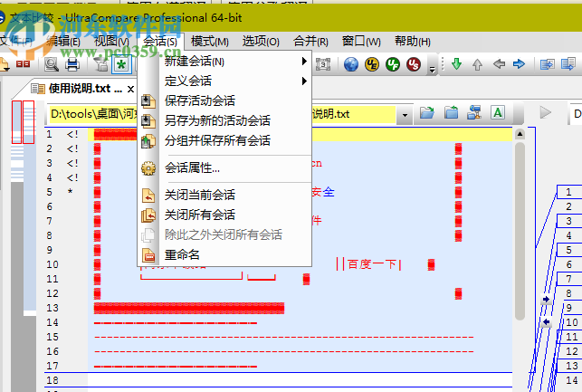The height and width of the screenshot is (392, 582).
Task: Open the 合并(R) menu
Action: pos(310,42)
